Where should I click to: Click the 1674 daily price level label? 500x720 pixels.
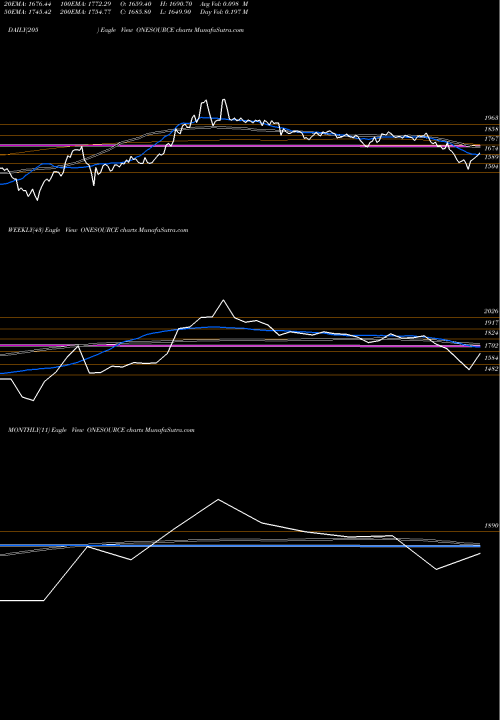coord(491,149)
